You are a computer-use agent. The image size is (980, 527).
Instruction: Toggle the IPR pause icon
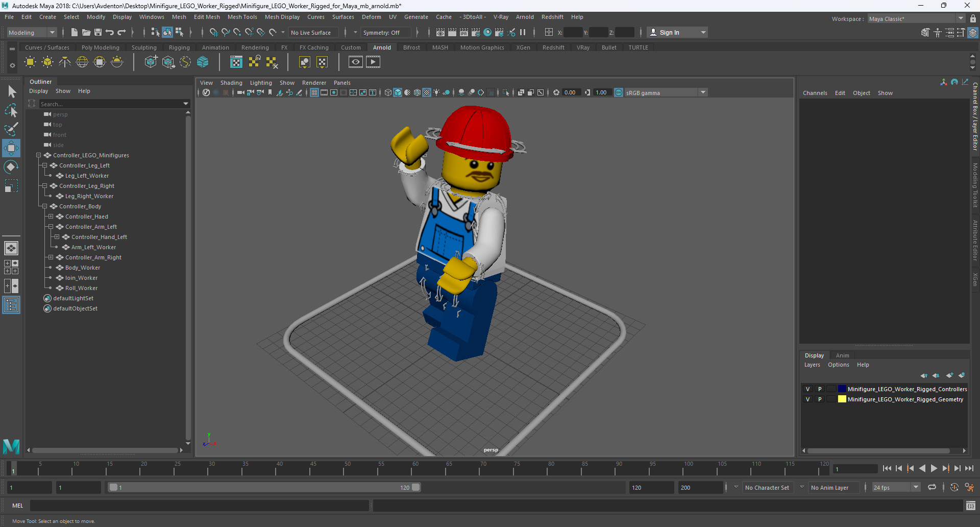[523, 32]
